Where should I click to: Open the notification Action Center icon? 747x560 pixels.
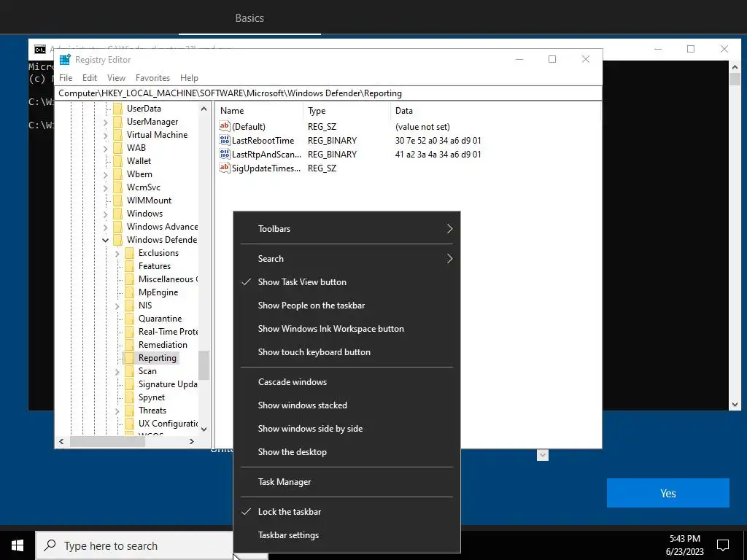click(x=723, y=545)
